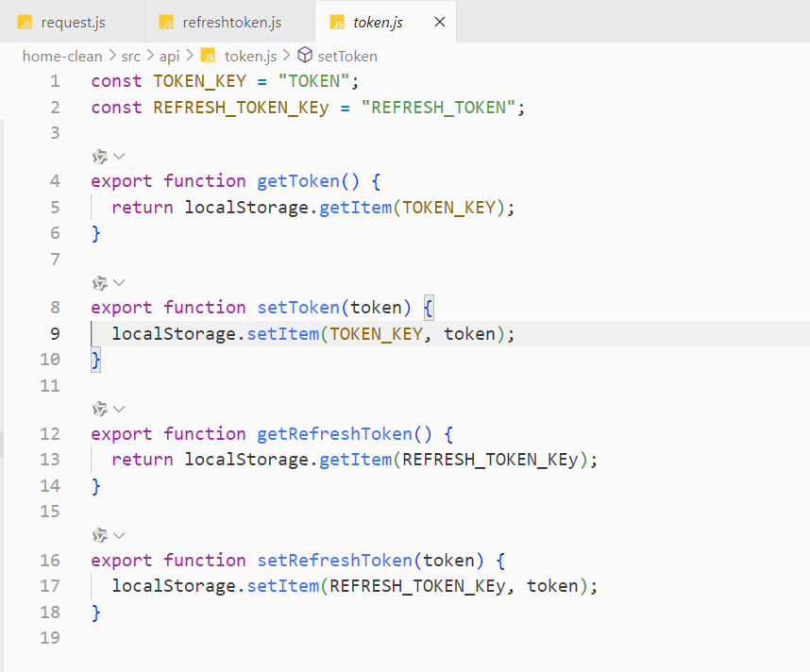This screenshot has height=672, width=810.
Task: Click the JS file icon in breadcrumb
Action: tap(208, 56)
